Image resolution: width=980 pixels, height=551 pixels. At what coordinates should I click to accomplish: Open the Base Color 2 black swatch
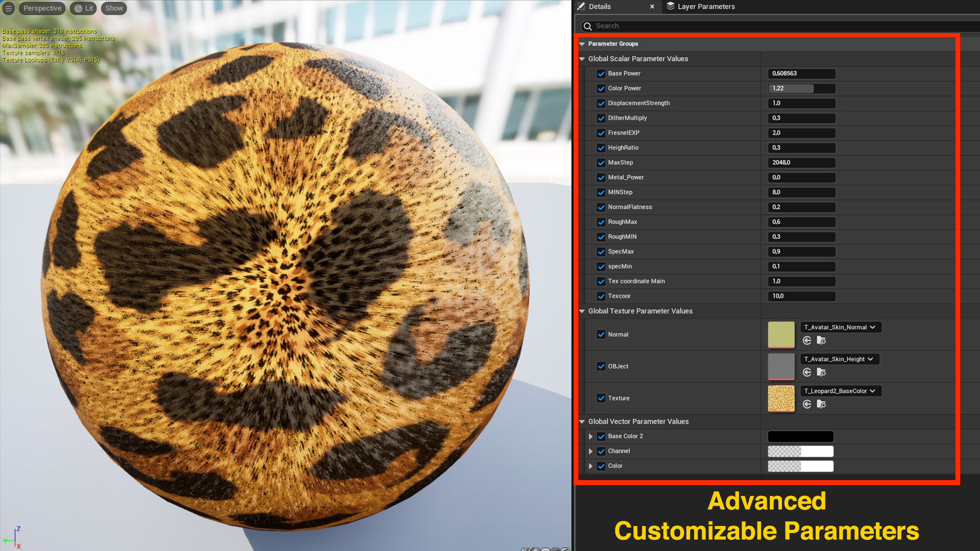click(800, 437)
